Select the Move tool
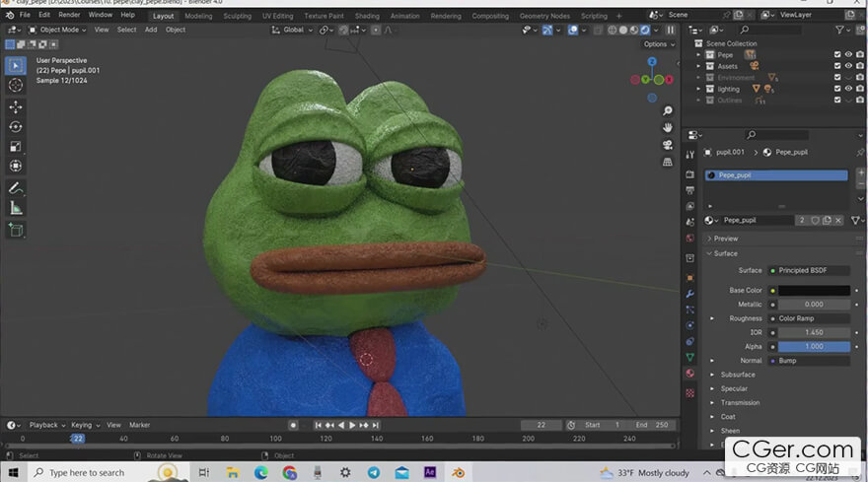The image size is (868, 482). click(16, 106)
